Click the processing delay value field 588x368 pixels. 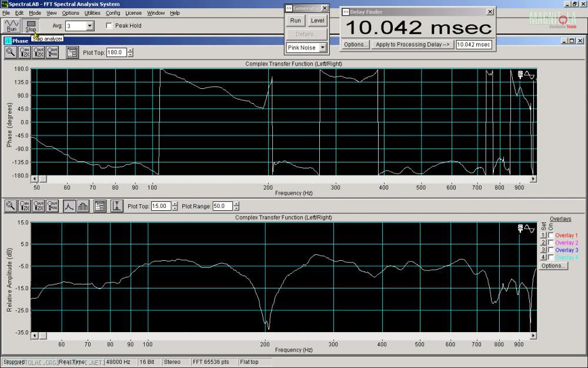point(473,44)
